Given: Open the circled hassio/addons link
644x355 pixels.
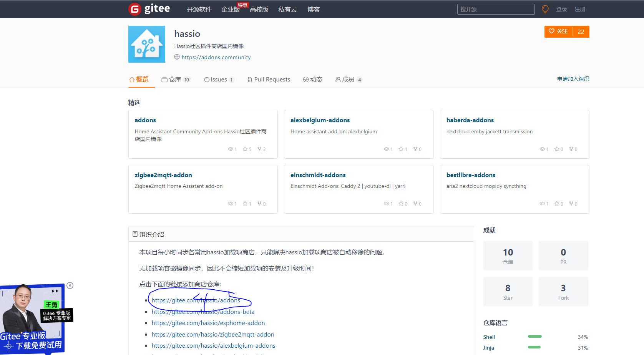Looking at the screenshot, I should point(196,300).
